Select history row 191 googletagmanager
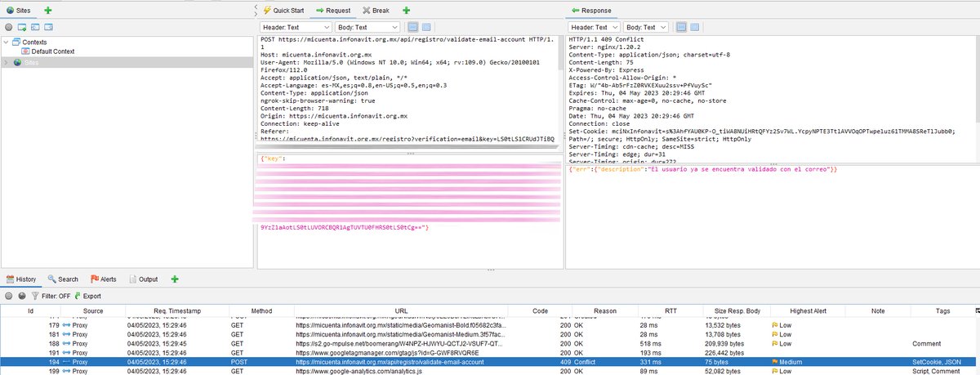 (x=488, y=351)
